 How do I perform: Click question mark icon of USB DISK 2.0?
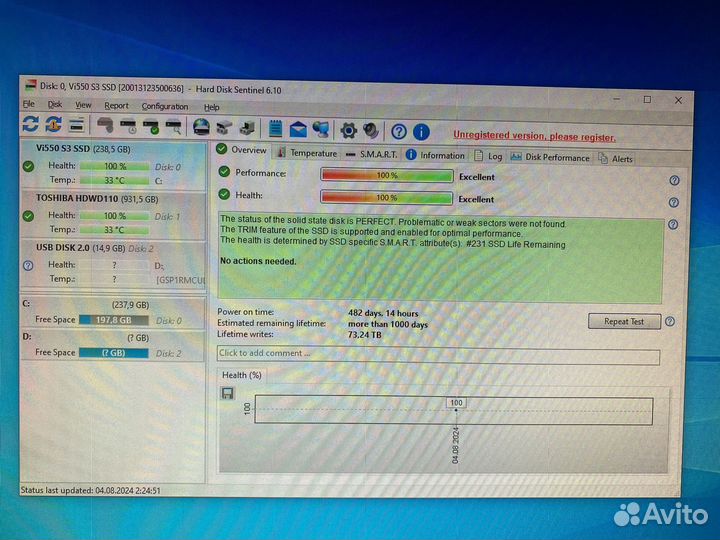(x=28, y=265)
